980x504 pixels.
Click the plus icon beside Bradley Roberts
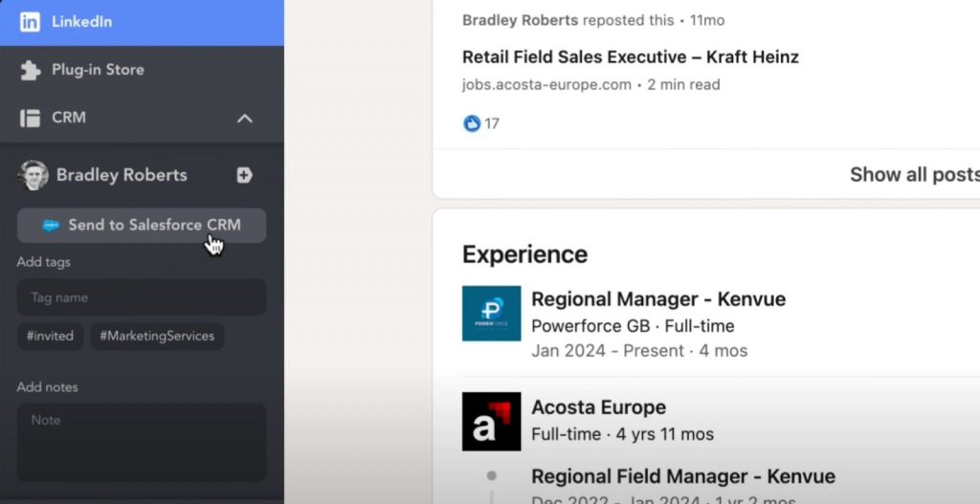point(244,175)
